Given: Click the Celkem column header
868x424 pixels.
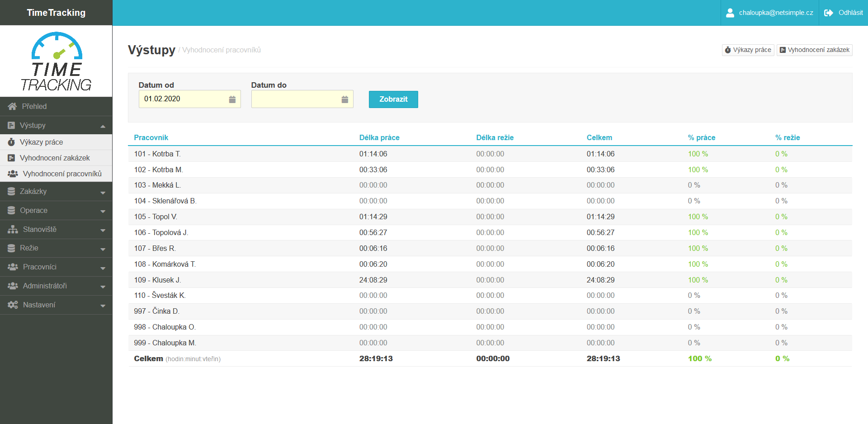Looking at the screenshot, I should tap(599, 137).
